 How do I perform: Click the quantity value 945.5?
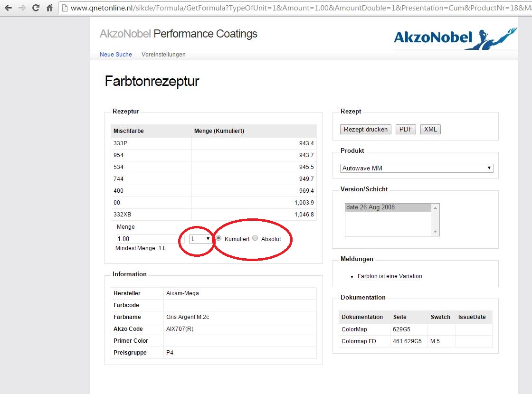(306, 167)
